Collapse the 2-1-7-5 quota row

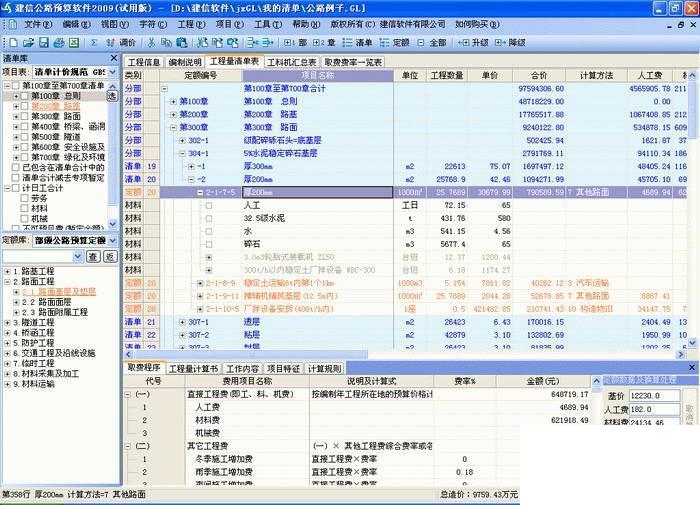pyautogui.click(x=200, y=192)
